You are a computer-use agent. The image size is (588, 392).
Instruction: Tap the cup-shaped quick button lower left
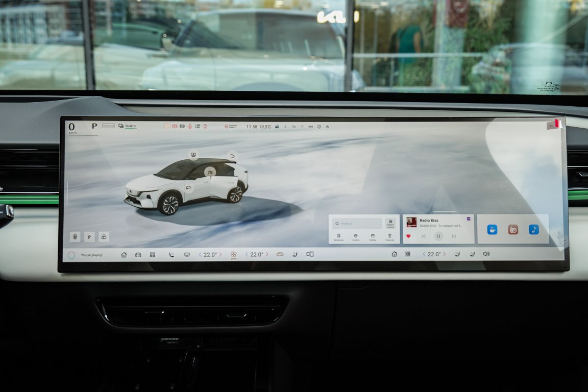[75, 237]
